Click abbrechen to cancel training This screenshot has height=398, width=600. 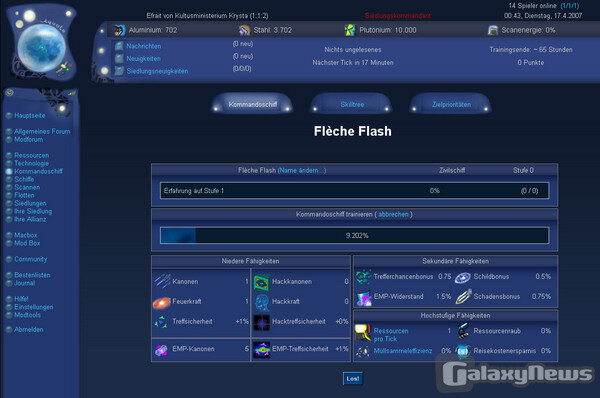pyautogui.click(x=393, y=214)
